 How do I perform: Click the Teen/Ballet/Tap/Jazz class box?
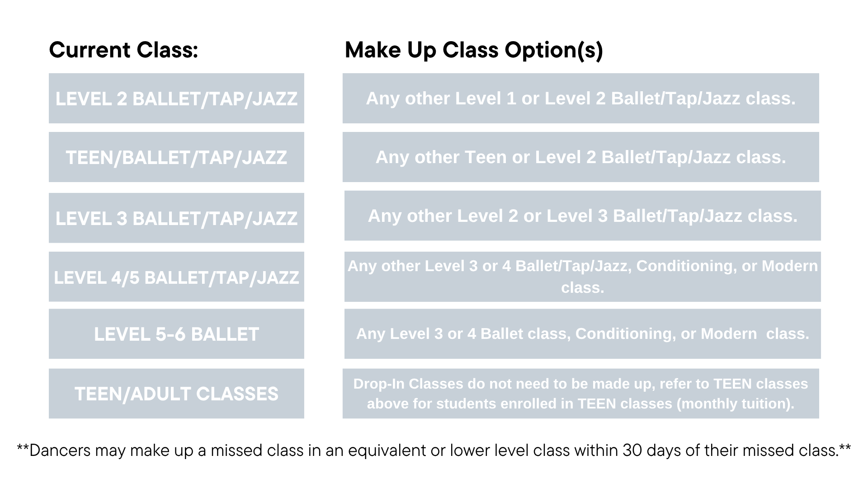[x=176, y=157]
